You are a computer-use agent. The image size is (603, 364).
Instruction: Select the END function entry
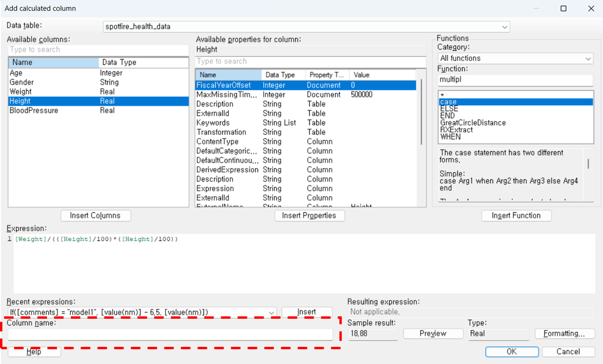[515, 116]
